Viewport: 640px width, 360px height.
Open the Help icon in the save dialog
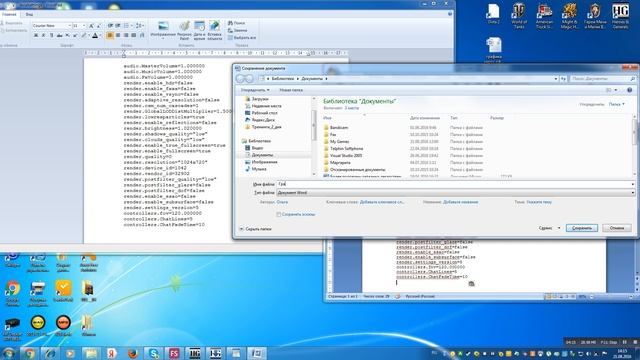(629, 90)
